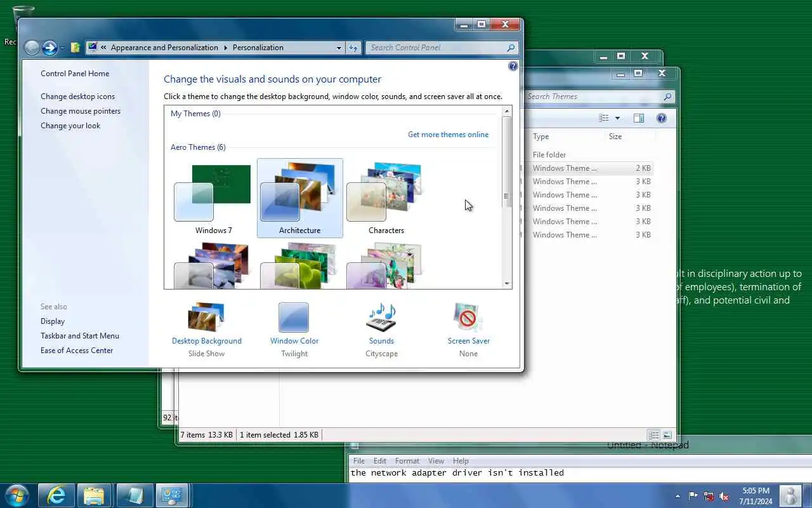Open the File menu in Notepad
The image size is (812, 508).
click(358, 461)
